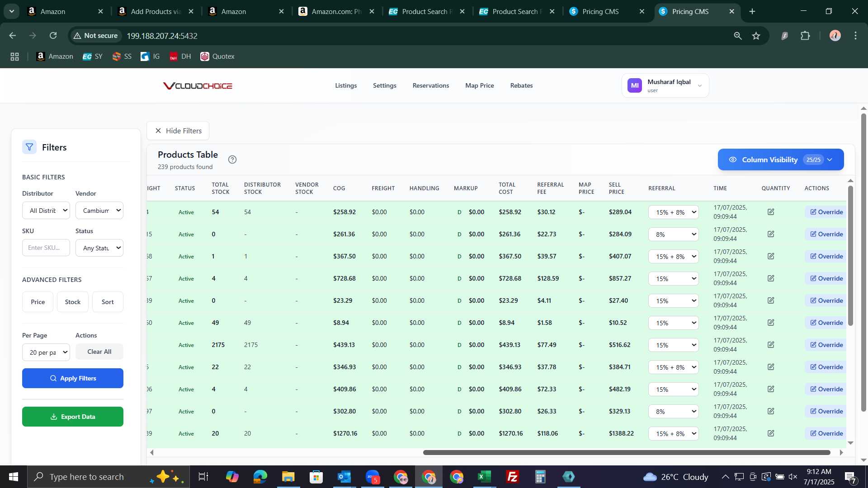Click quantity edit icon for $8.94 row

(x=771, y=323)
